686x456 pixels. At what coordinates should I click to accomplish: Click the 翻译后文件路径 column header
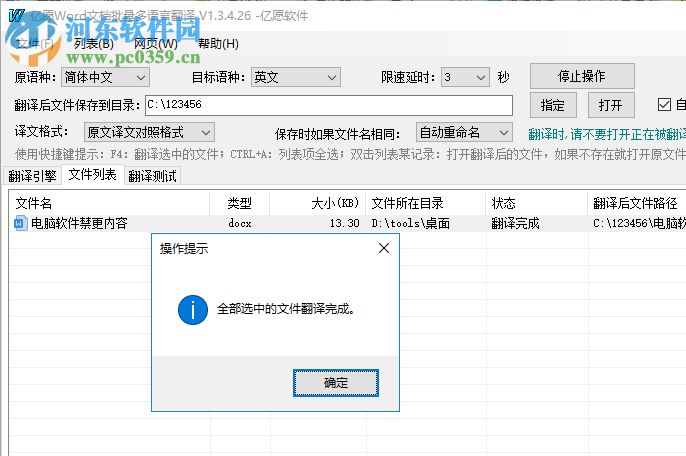(x=637, y=203)
